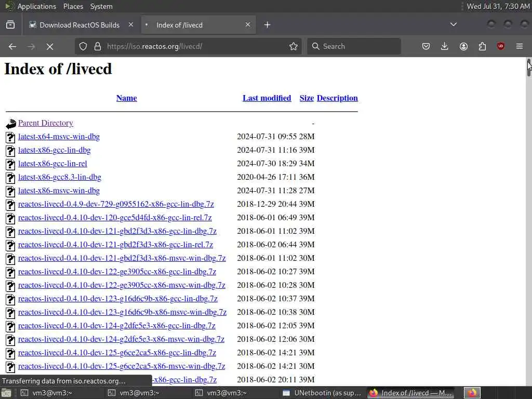The width and height of the screenshot is (532, 399).
Task: Open latest-x86-gcc-lin-dbg
Action: tap(54, 150)
